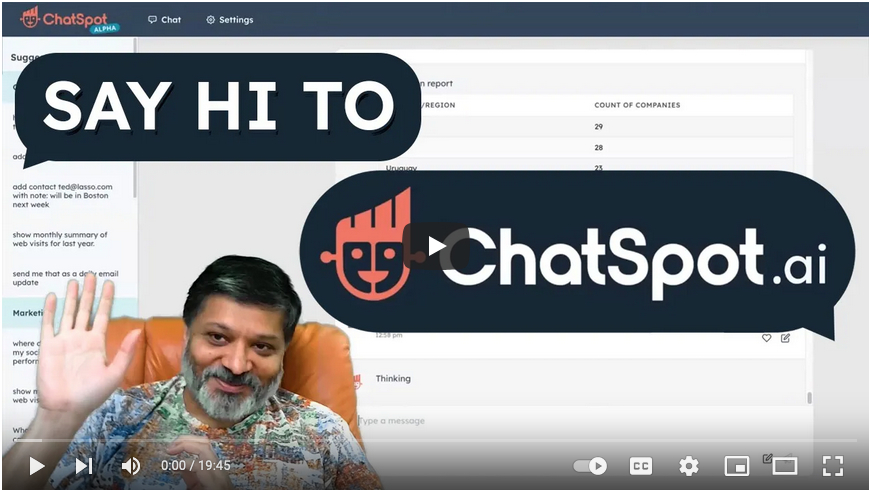
Task: Open the Chat tab
Action: [x=165, y=19]
